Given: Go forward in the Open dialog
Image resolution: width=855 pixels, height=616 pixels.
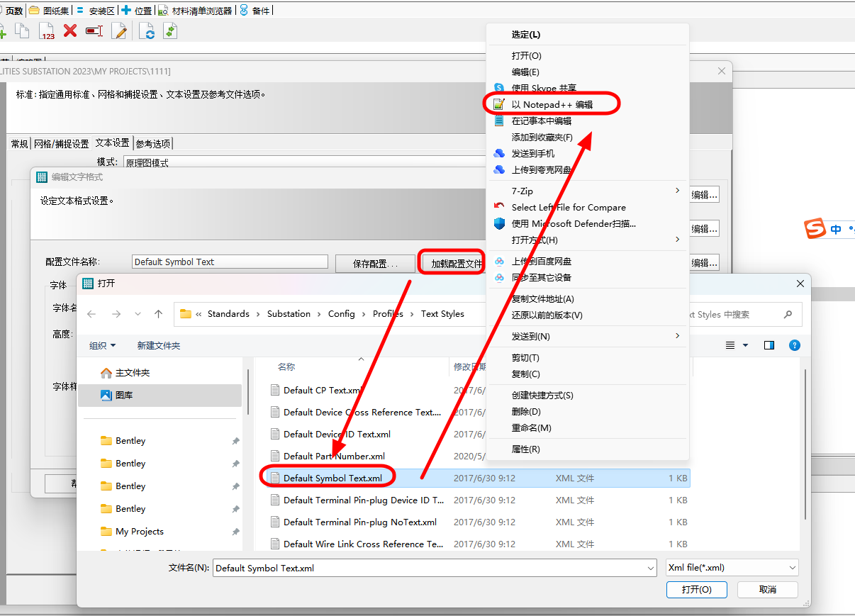Looking at the screenshot, I should 116,314.
